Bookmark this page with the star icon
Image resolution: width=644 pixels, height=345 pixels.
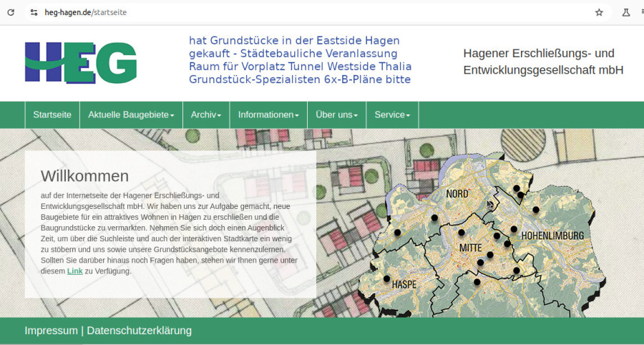599,12
